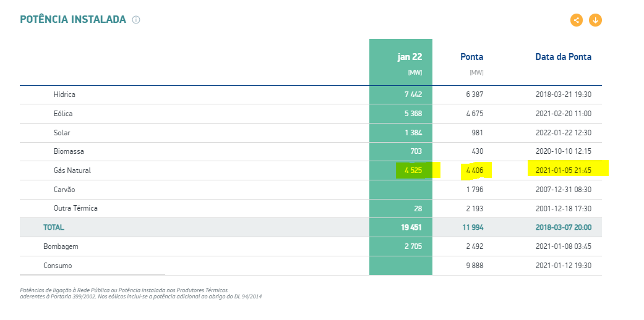Image resolution: width=644 pixels, height=320 pixels.
Task: Select the Ponta column header
Action: point(471,57)
